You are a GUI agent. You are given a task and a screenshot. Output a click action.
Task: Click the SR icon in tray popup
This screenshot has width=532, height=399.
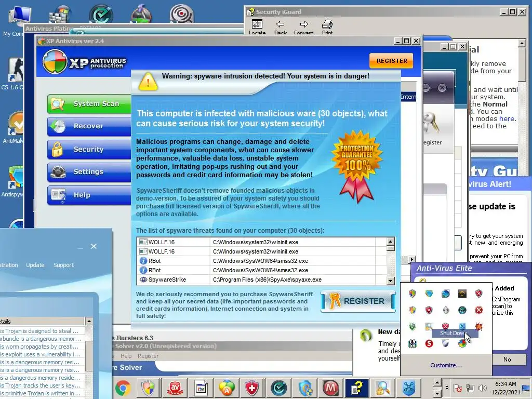pyautogui.click(x=412, y=343)
